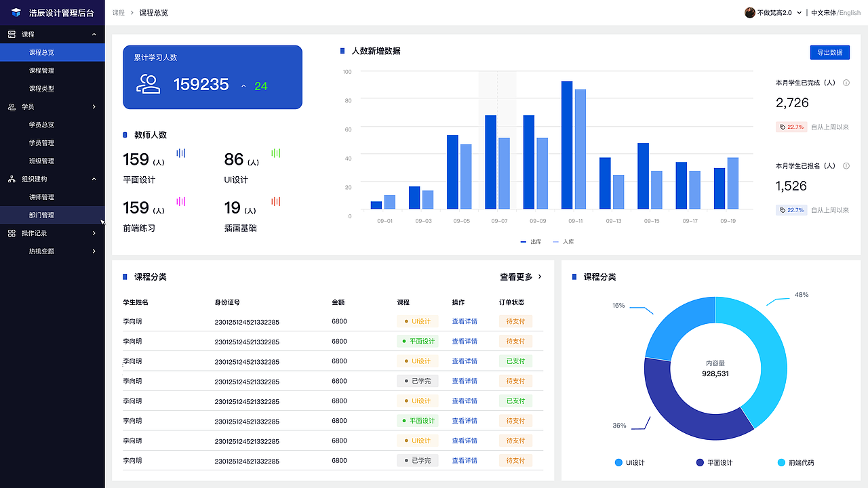Click the red 22.7% tag badge

(791, 127)
